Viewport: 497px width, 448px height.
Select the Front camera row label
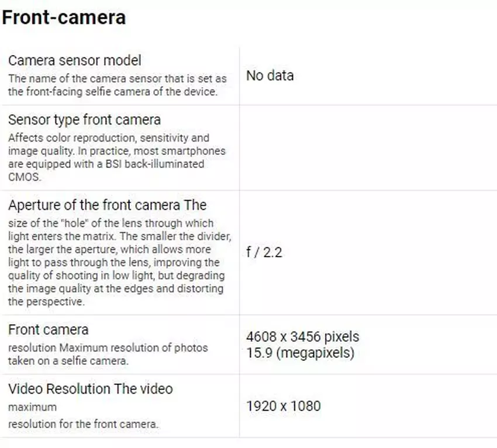pos(49,330)
